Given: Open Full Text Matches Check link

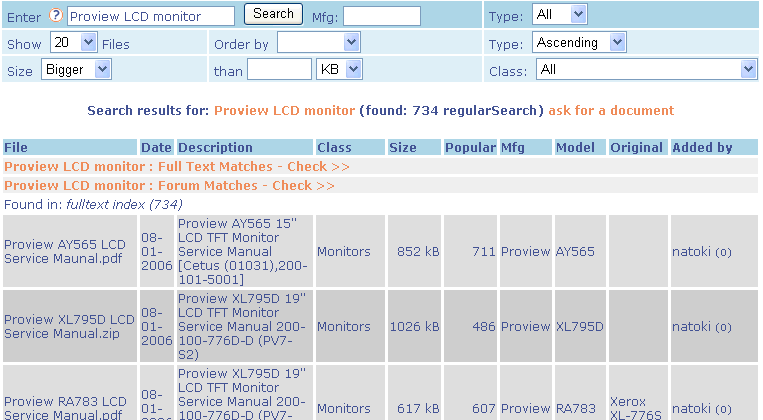Looking at the screenshot, I should tap(177, 166).
